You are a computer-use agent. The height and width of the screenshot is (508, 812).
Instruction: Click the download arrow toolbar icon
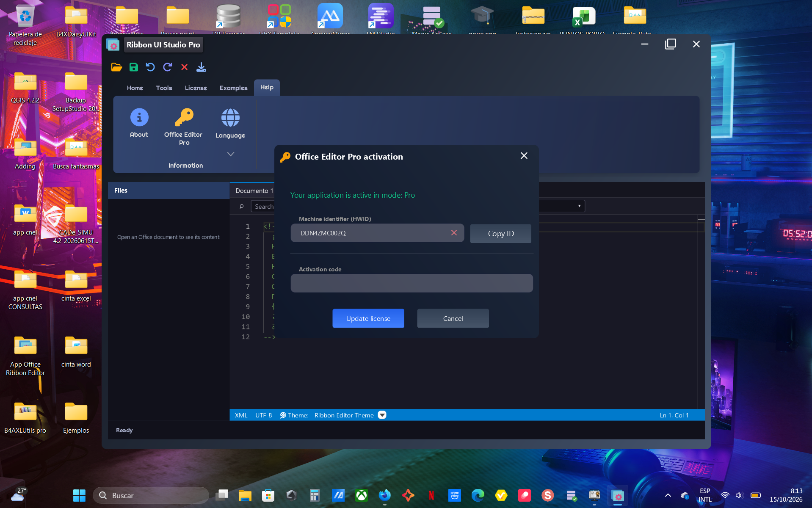[x=202, y=67]
